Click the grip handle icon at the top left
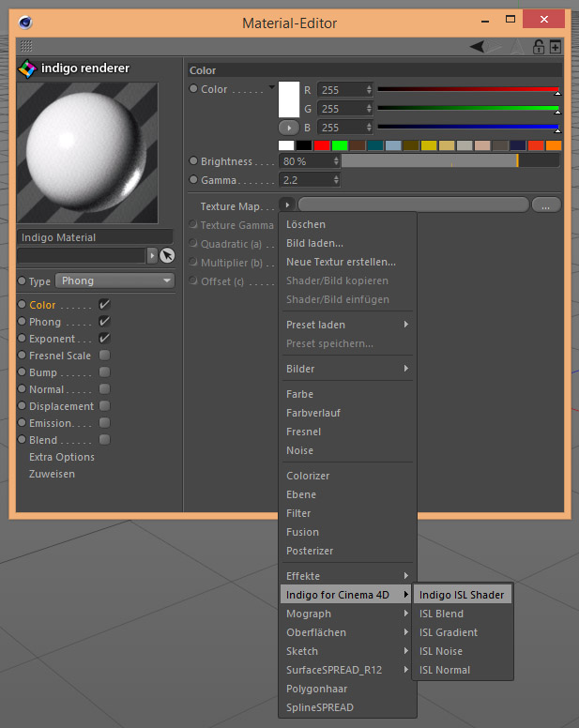Image resolution: width=579 pixels, height=728 pixels. coord(25,45)
